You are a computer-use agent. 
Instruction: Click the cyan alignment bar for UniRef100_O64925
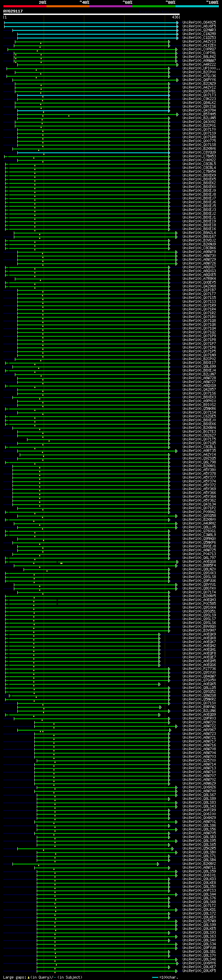coord(91,23)
